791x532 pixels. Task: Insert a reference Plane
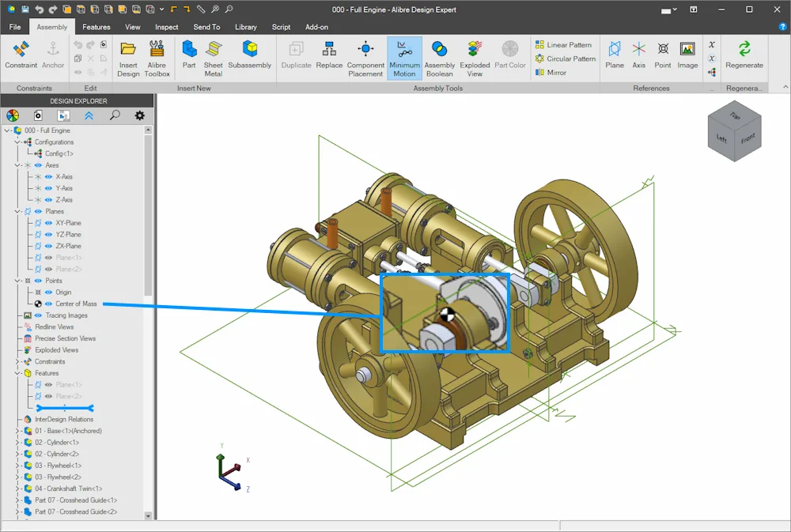(x=615, y=55)
